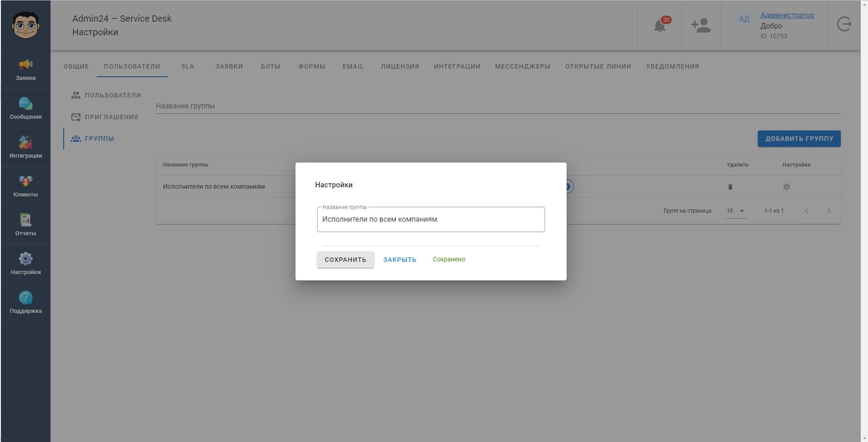This screenshot has width=868, height=442.
Task: Open the ГРУППЫ submenu item
Action: 93,138
